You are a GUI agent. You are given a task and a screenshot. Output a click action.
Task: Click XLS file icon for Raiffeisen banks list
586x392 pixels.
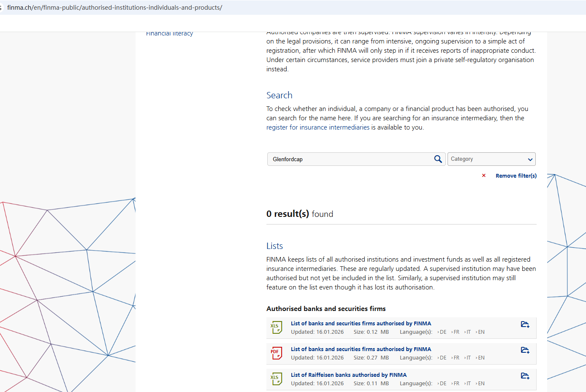point(277,379)
